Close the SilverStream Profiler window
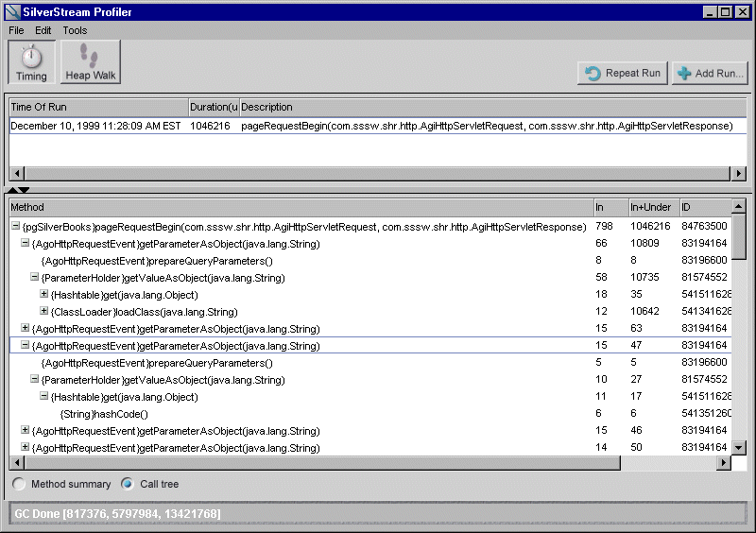756x533 pixels. [743, 12]
